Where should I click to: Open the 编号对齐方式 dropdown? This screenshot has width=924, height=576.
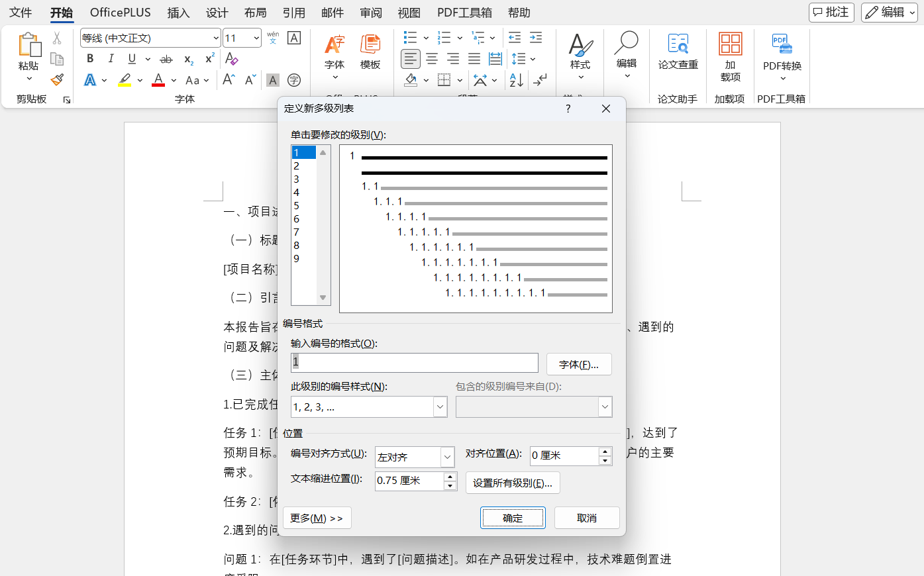pos(448,457)
